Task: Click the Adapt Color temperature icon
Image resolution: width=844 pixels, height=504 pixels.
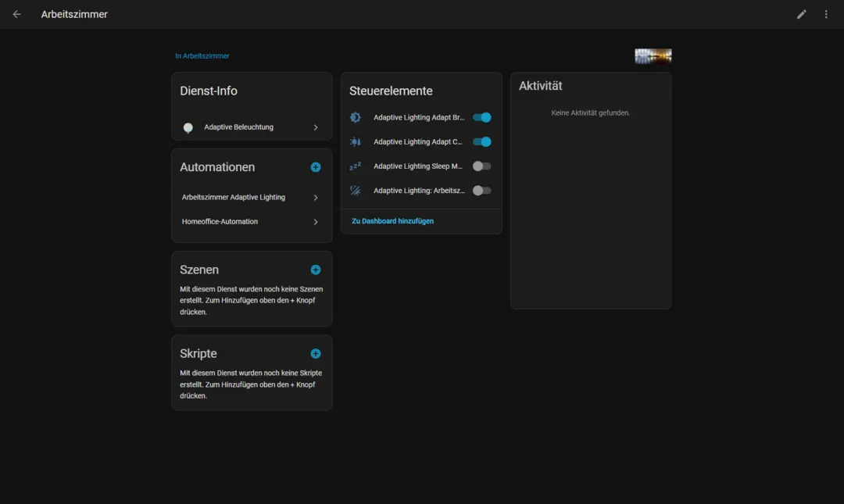Action: (353, 141)
